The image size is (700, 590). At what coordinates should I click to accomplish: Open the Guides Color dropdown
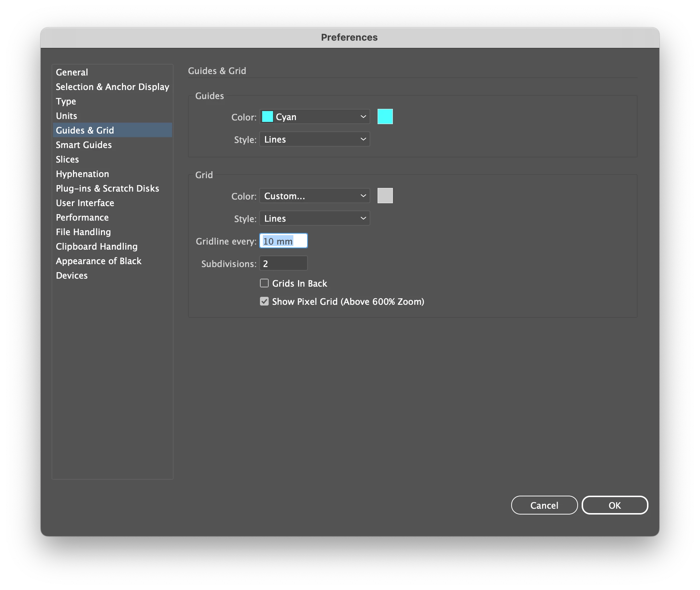314,117
